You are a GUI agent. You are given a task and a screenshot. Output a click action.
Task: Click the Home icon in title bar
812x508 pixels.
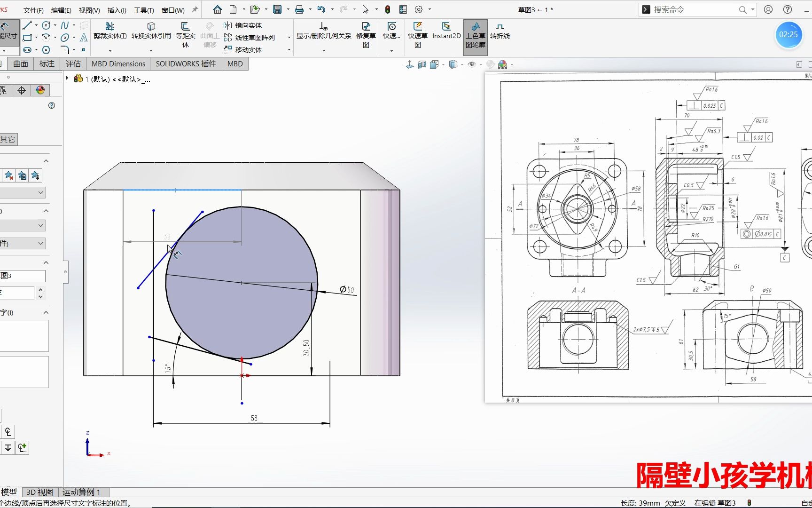point(218,9)
